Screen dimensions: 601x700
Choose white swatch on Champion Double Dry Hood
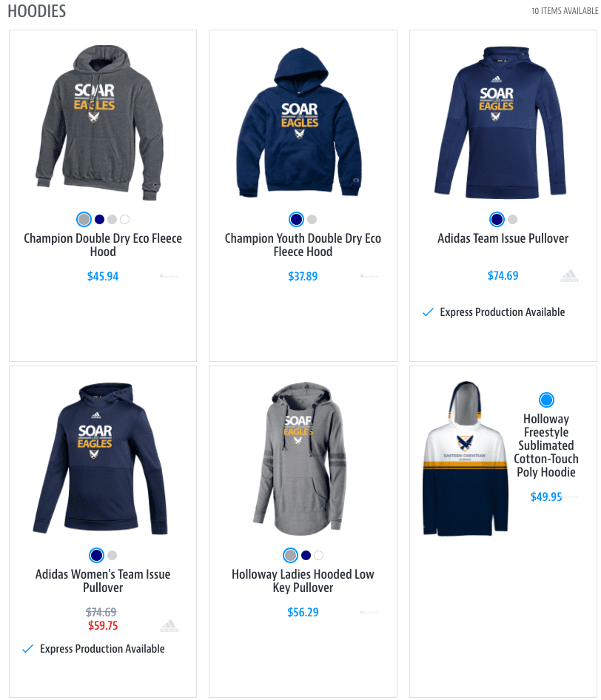pyautogui.click(x=124, y=219)
